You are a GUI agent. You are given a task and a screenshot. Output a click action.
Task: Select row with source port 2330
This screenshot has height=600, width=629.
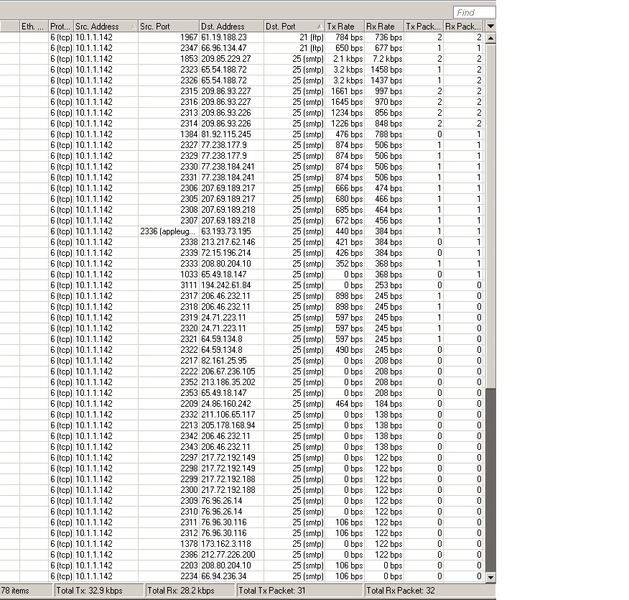(241, 167)
